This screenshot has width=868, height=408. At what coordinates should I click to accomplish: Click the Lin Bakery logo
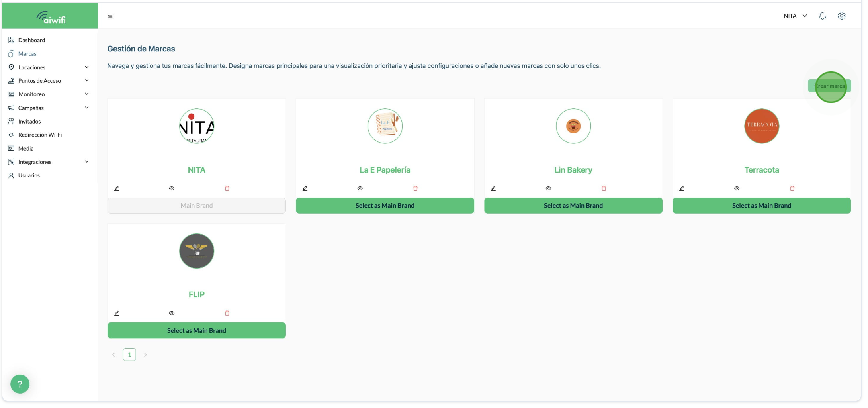pos(573,126)
